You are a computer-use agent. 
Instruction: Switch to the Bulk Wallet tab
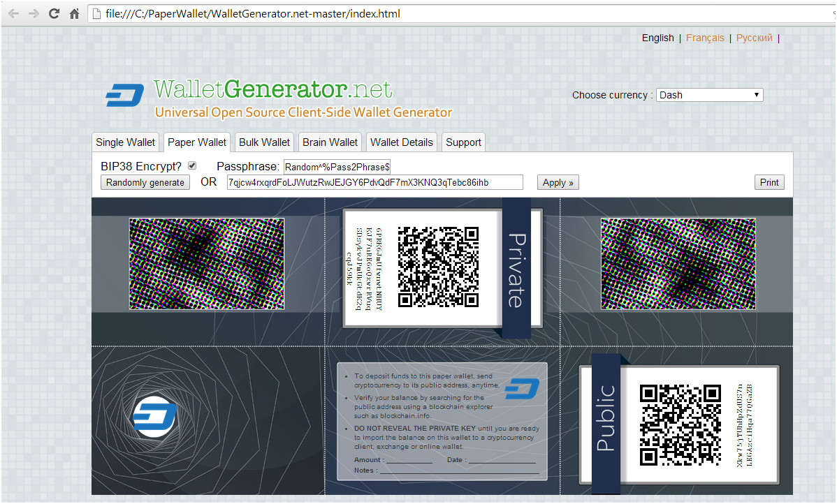(264, 142)
